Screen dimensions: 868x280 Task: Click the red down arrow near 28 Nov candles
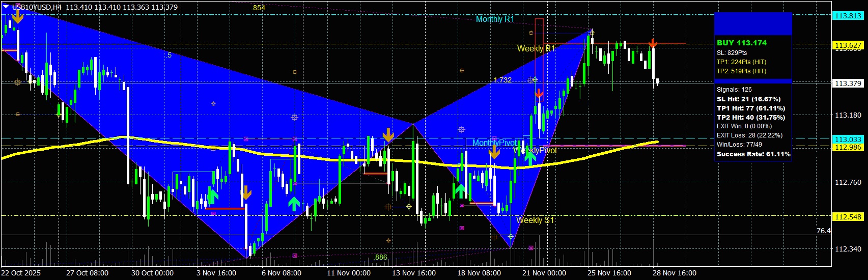[653, 43]
